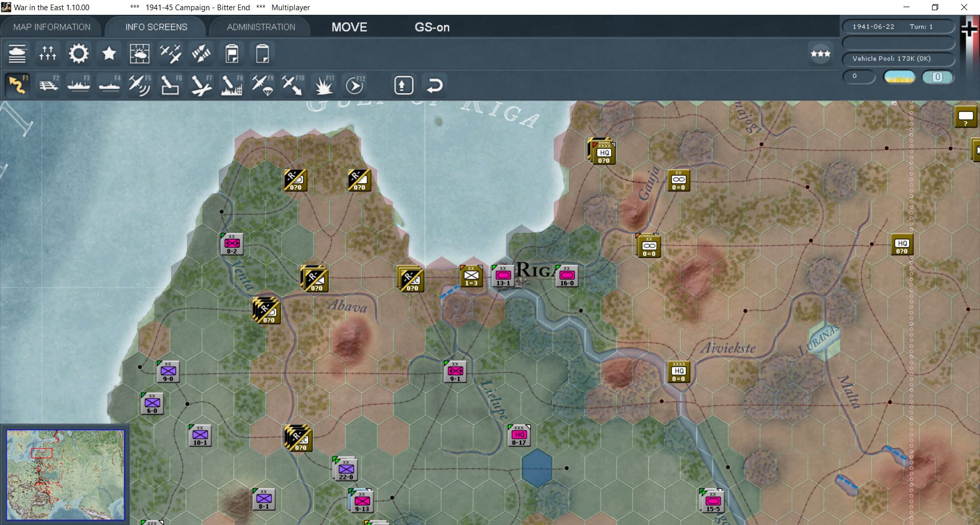The width and height of the screenshot is (980, 525).
Task: Click the victory star icon
Action: pos(109,54)
